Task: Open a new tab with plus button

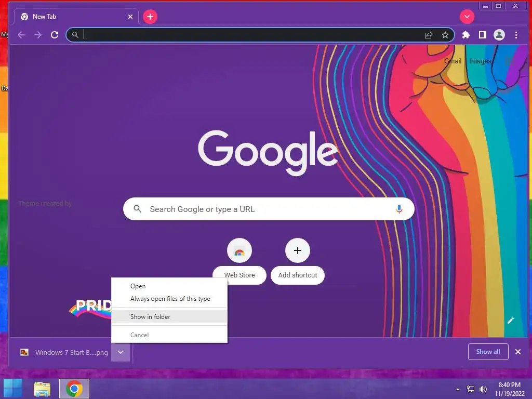Action: [150, 17]
